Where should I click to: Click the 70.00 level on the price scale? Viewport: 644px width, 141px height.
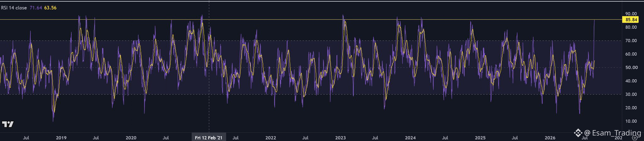[631, 41]
